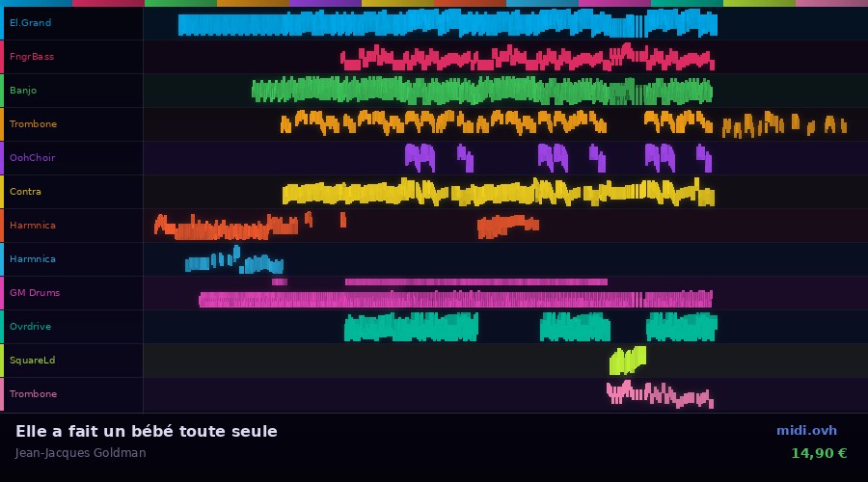This screenshot has height=482, width=868.
Task: Select the red-orange Harmnica track label
Action: [x=33, y=226]
